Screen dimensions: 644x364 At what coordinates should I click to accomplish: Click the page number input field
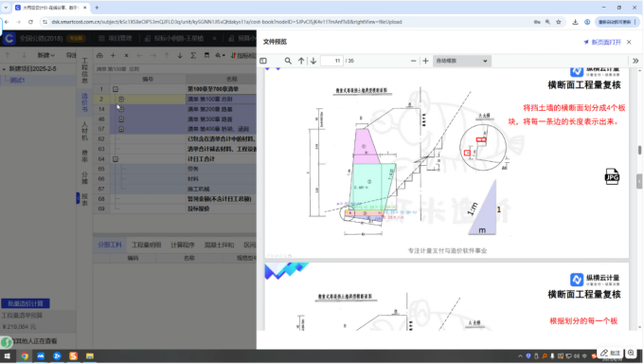point(331,61)
